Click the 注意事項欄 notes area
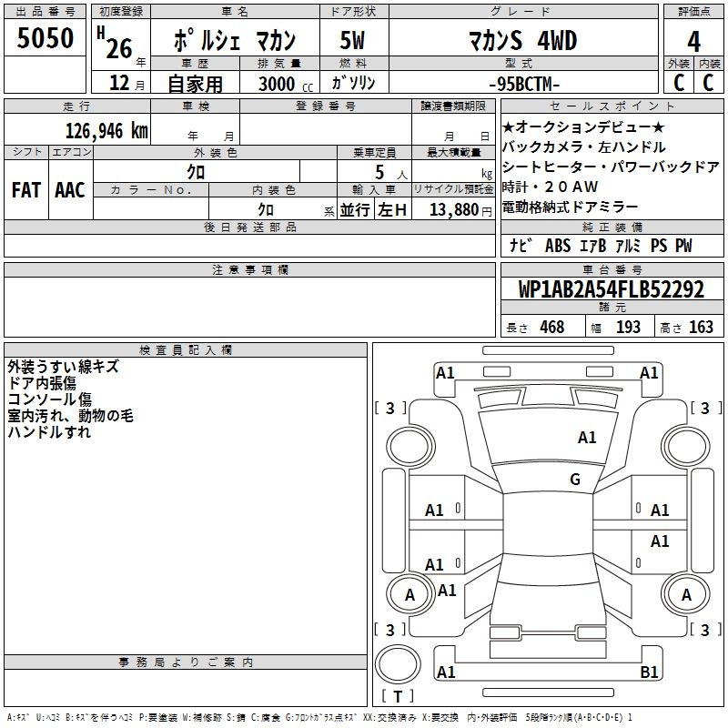 coord(249,307)
